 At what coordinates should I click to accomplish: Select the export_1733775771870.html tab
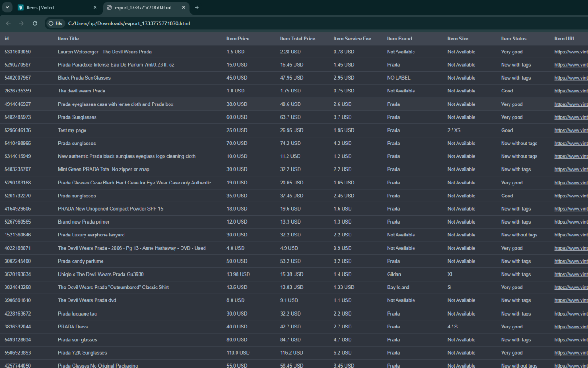click(x=146, y=7)
